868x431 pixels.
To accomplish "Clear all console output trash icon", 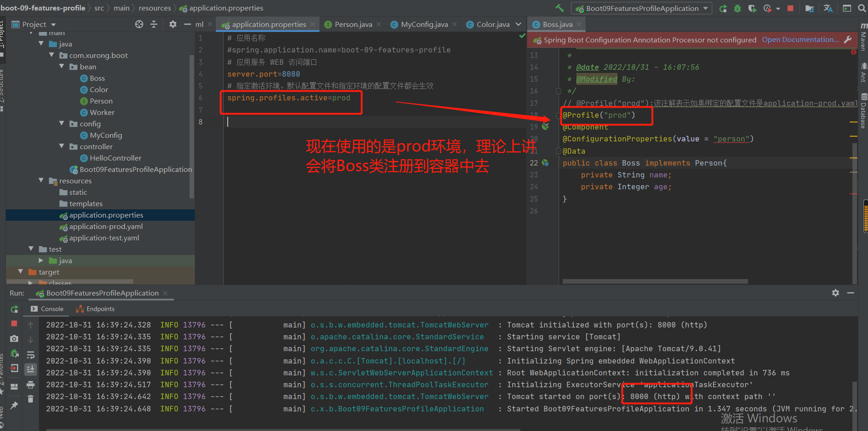I will point(31,399).
